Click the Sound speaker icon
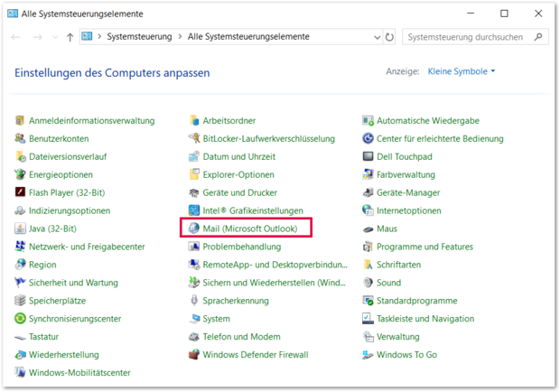The image size is (560, 392). [x=369, y=283]
